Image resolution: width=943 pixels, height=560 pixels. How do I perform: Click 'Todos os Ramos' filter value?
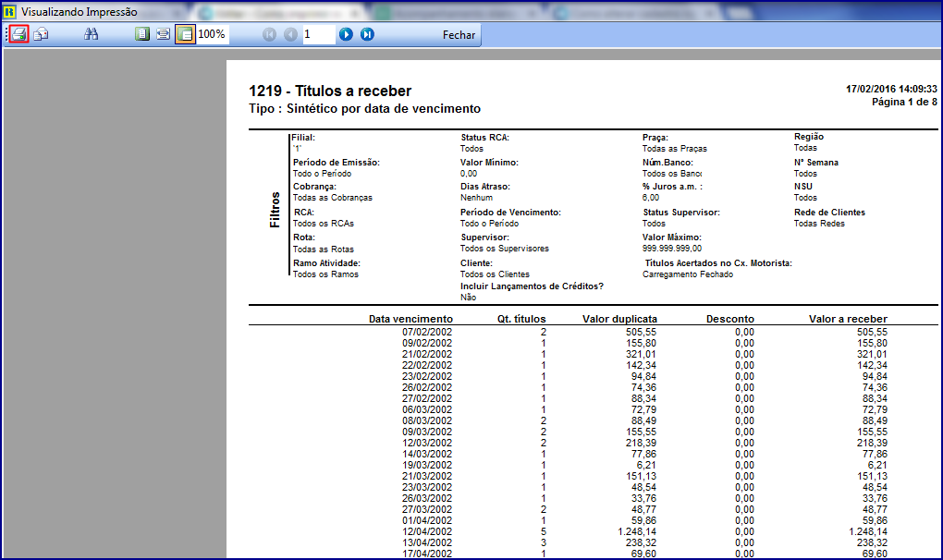tap(326, 274)
